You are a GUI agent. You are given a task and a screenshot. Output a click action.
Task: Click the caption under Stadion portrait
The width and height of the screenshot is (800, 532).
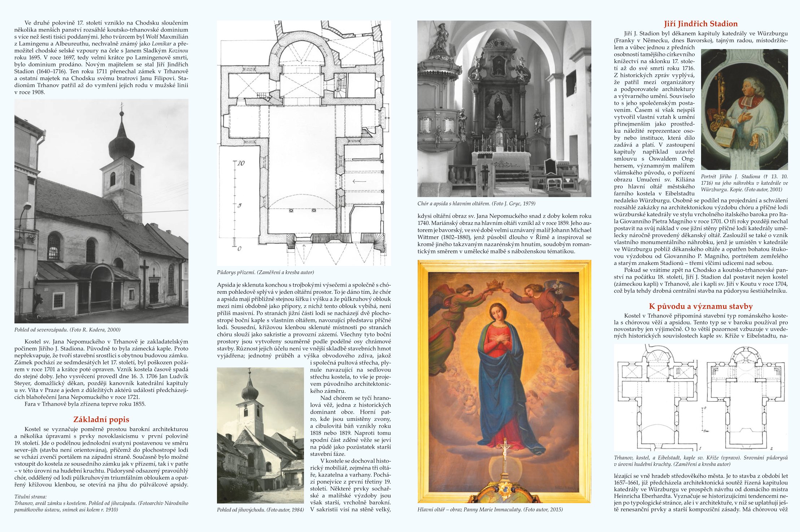tap(744, 183)
